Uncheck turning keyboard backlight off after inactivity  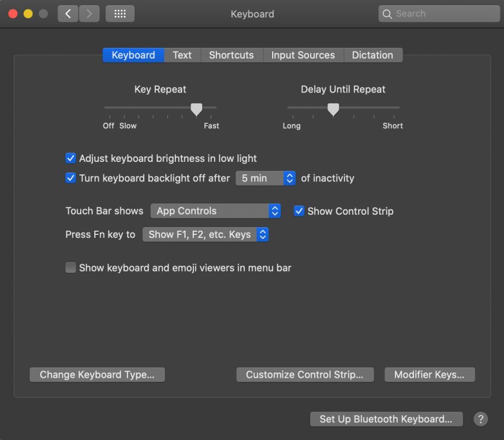[71, 178]
